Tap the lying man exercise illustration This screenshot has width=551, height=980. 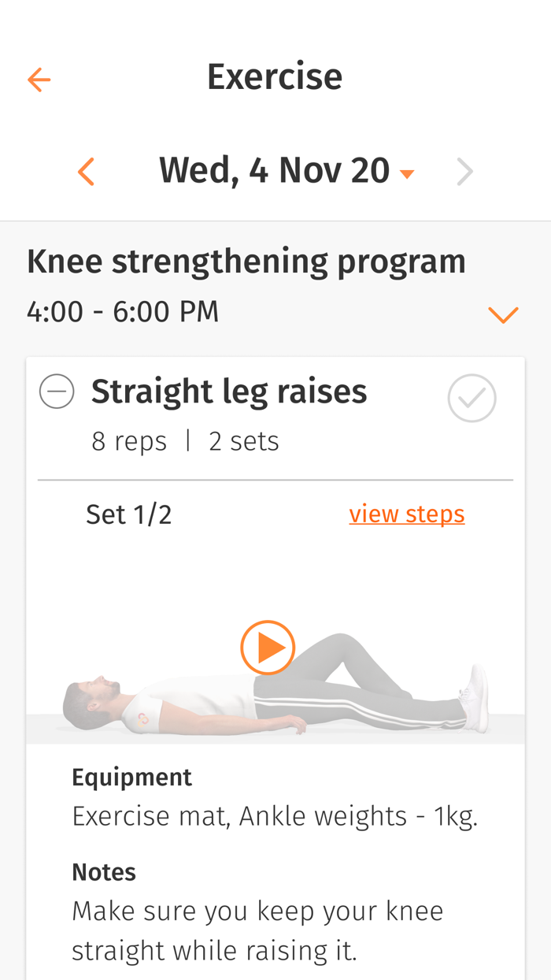click(157, 701)
